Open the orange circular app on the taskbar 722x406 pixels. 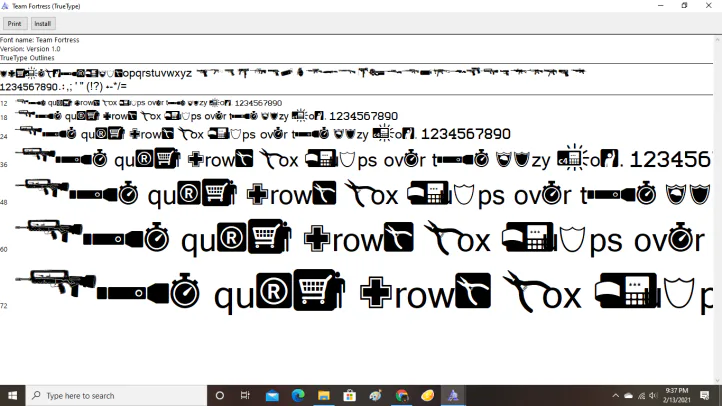tap(427, 395)
